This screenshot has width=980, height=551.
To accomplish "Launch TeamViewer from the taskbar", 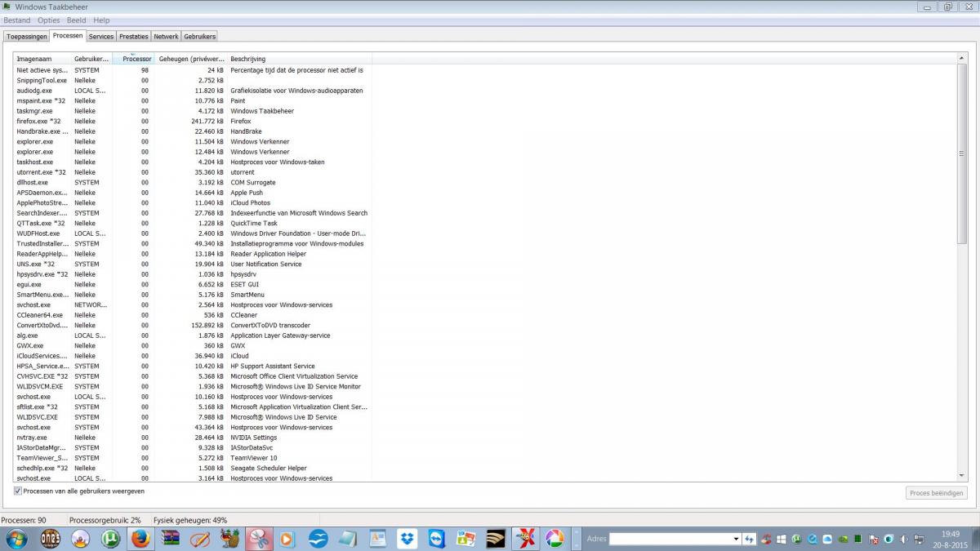I will point(436,539).
